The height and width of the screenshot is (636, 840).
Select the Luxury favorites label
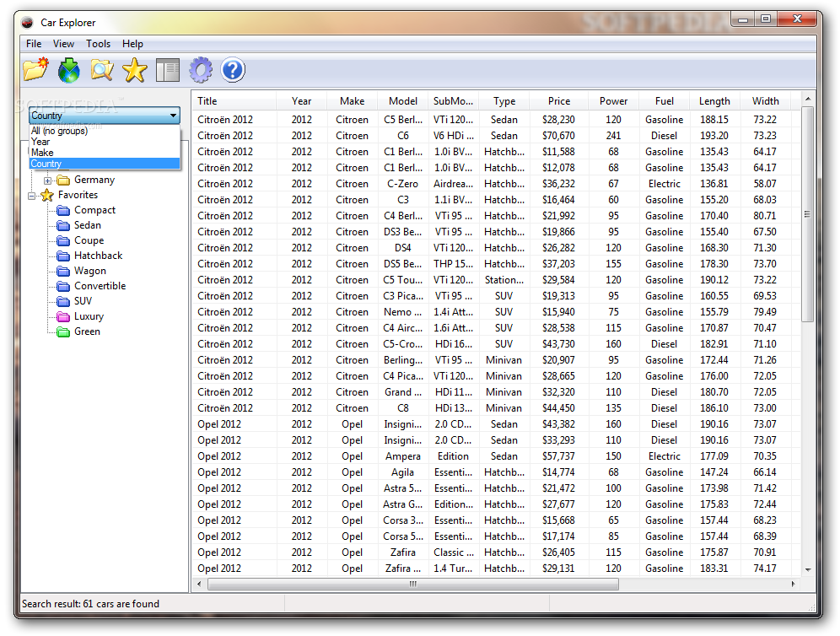coord(89,316)
